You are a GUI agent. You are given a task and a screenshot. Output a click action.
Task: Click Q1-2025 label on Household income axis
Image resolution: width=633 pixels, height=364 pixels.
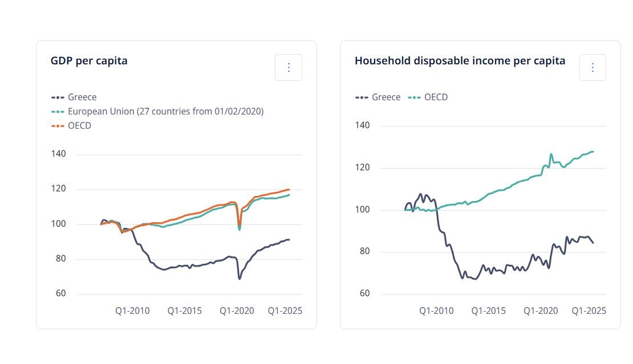(589, 311)
